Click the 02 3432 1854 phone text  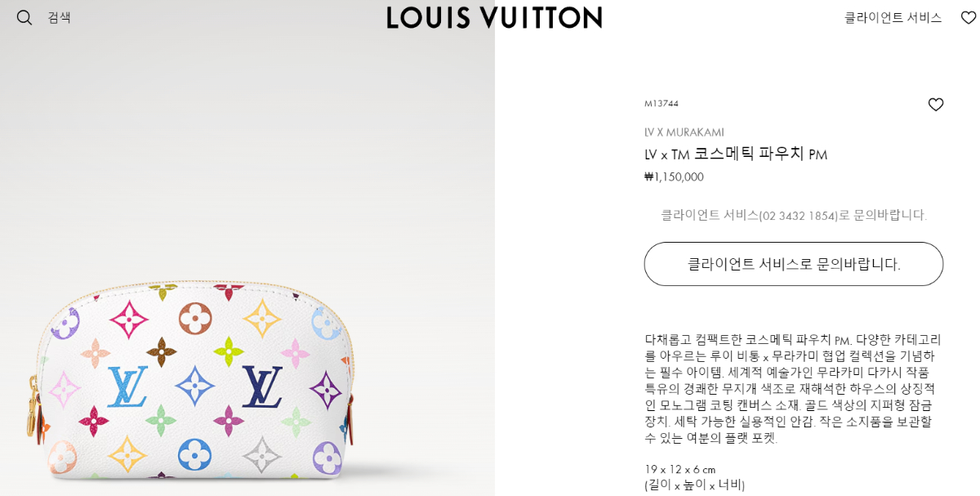point(799,216)
